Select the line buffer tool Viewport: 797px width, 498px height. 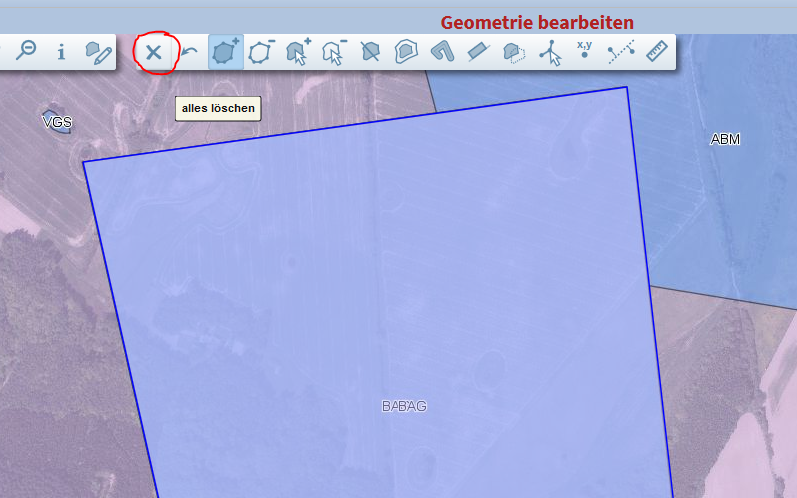coord(441,52)
